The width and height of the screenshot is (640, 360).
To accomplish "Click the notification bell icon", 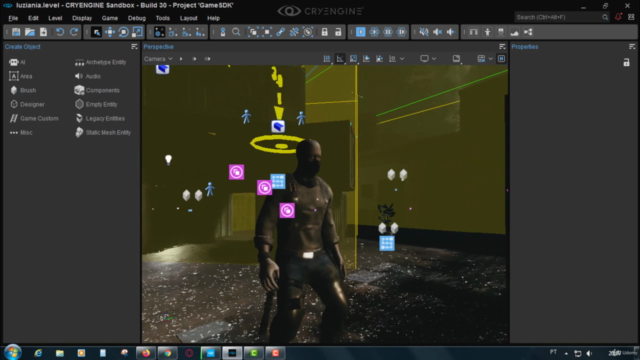I will coord(618,17).
